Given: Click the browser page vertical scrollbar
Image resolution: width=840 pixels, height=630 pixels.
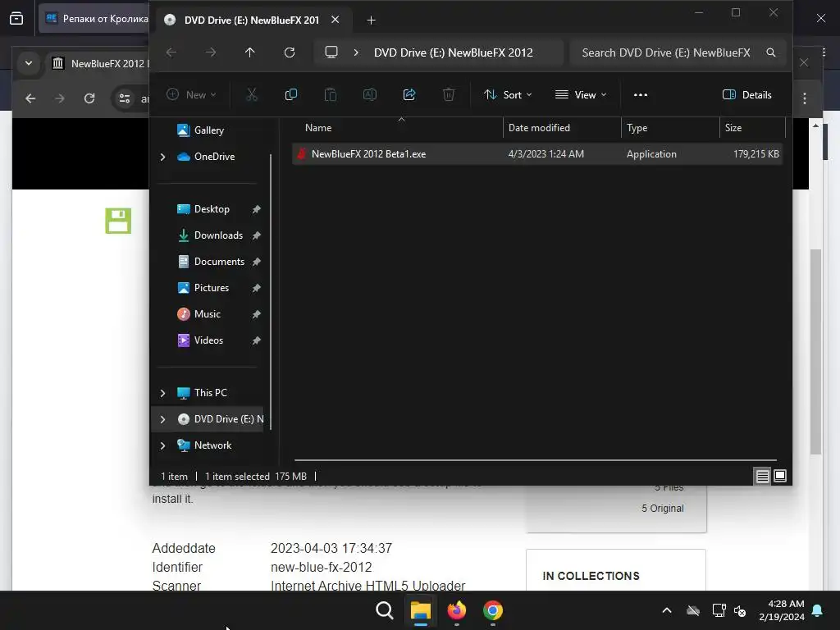Looking at the screenshot, I should tap(816, 351).
